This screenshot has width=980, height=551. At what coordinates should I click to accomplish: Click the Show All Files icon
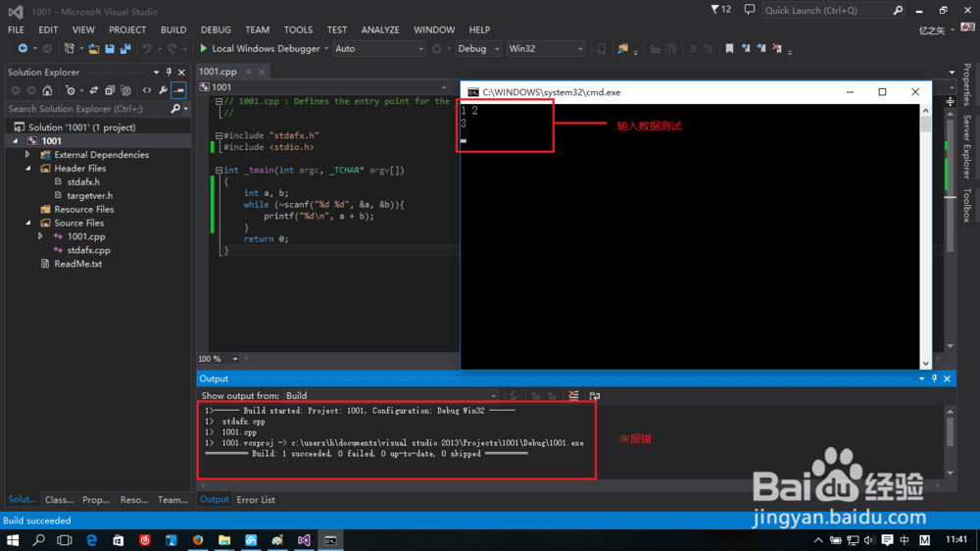(x=125, y=90)
